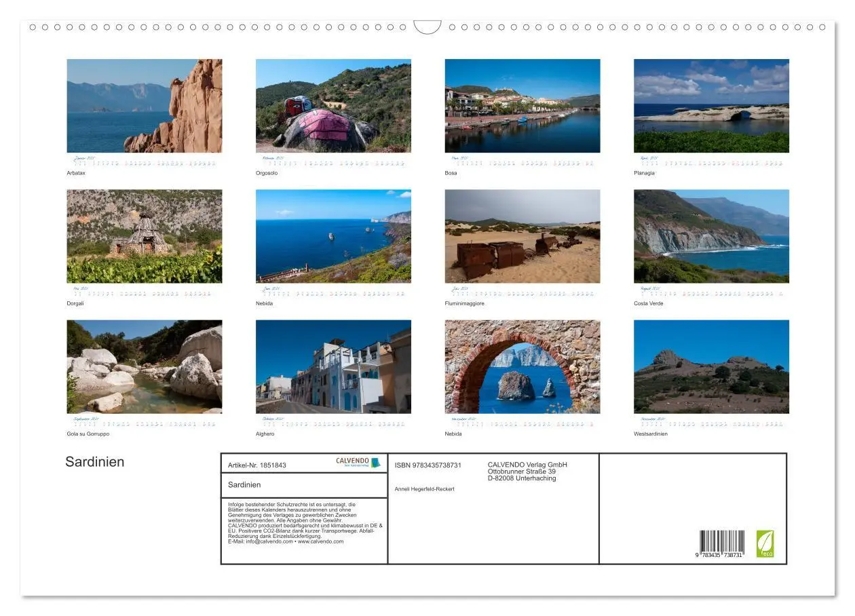855x616 pixels.
Task: Click the 'Orgosolo' caption
Action: click(267, 173)
